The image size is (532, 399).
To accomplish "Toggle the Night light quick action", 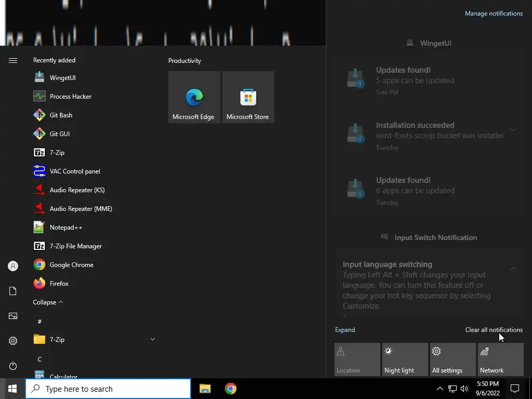I will pyautogui.click(x=405, y=360).
